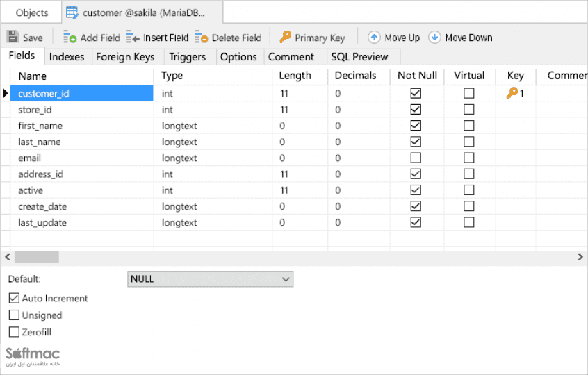Uncheck Not Null for customer_id

point(416,93)
